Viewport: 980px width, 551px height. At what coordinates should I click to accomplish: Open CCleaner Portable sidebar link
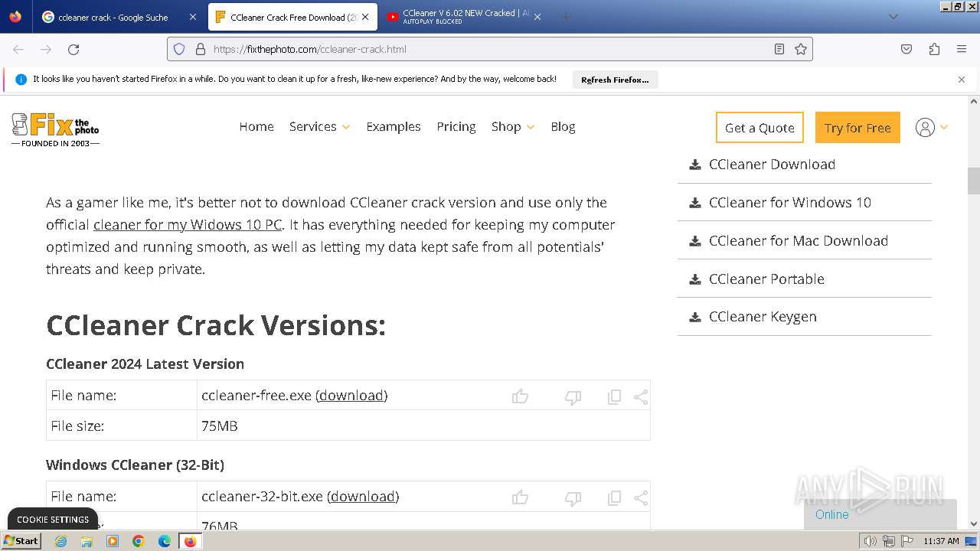coord(766,279)
